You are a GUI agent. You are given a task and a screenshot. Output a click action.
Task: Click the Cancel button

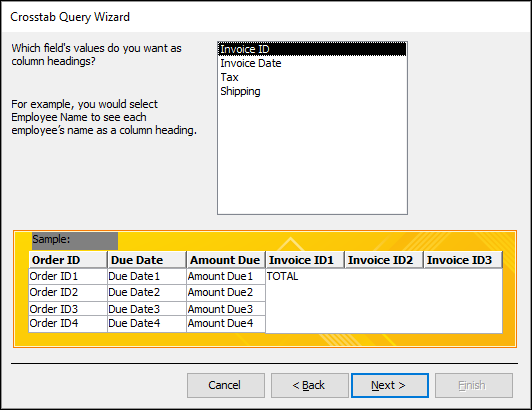(226, 385)
